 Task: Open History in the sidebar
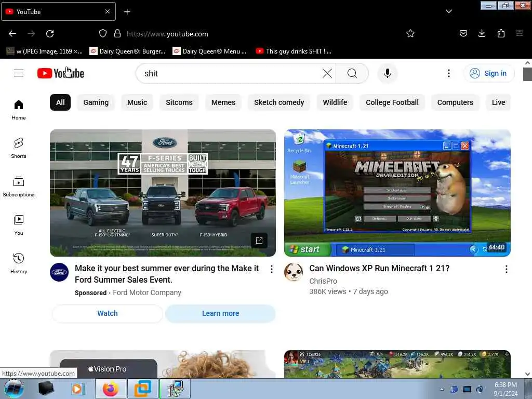click(x=19, y=263)
